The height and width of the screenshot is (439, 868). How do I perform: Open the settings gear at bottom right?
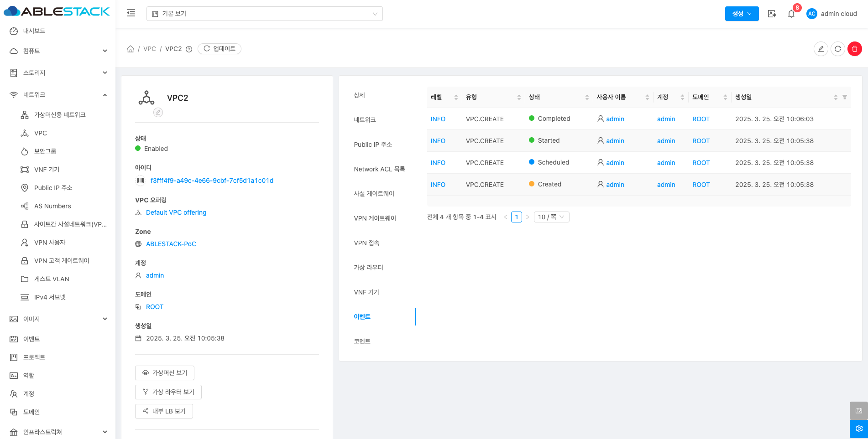(x=858, y=429)
